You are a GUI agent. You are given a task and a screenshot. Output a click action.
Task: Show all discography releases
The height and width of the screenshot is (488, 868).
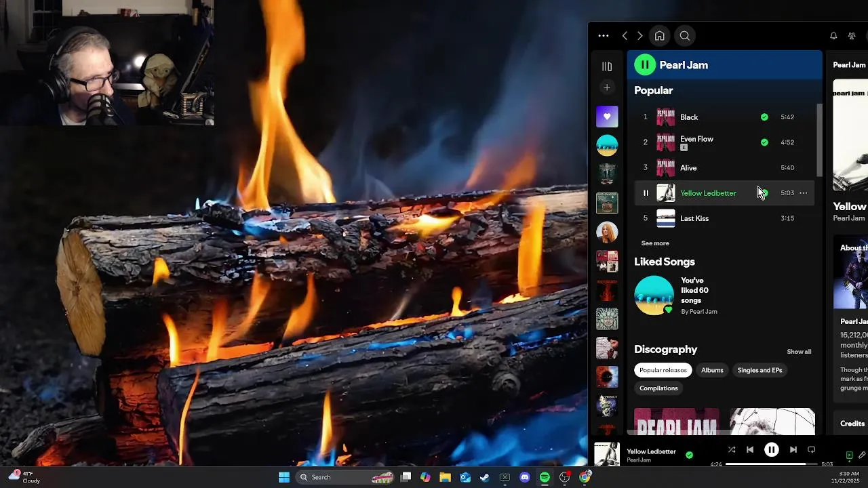pos(799,352)
